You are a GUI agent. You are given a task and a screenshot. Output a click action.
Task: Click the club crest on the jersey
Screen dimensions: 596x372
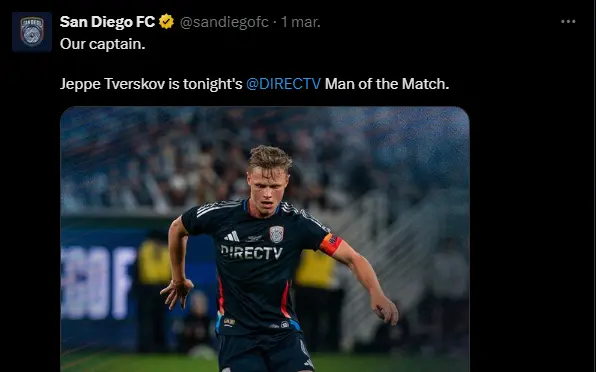(x=276, y=234)
